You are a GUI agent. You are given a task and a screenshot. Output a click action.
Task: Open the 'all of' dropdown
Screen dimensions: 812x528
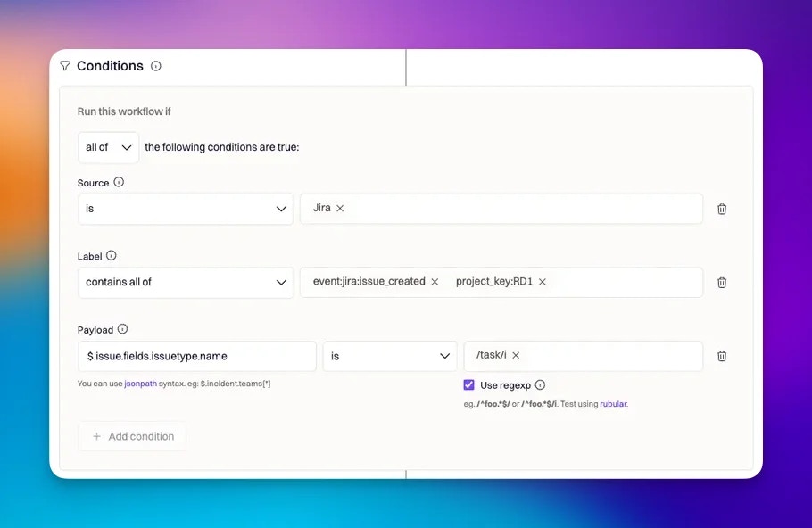[x=108, y=147]
